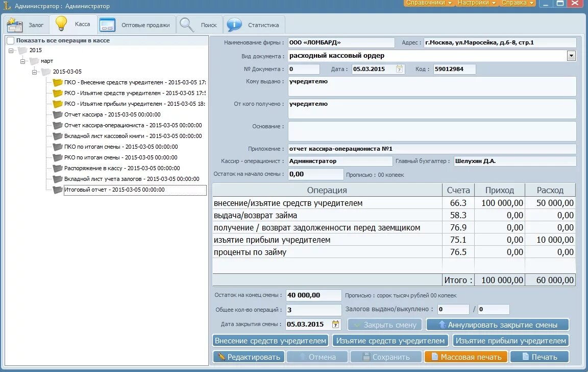Click account cell 66.3

[x=458, y=203]
